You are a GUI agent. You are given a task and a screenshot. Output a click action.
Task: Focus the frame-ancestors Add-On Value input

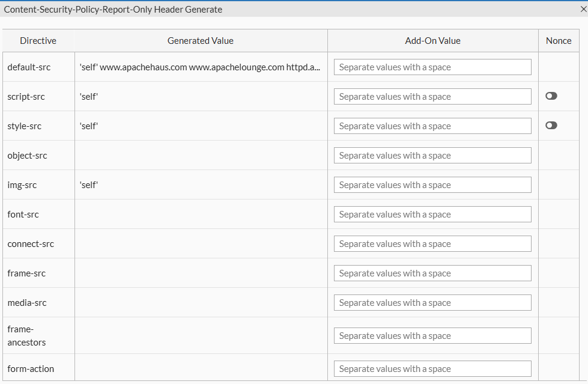[432, 336]
